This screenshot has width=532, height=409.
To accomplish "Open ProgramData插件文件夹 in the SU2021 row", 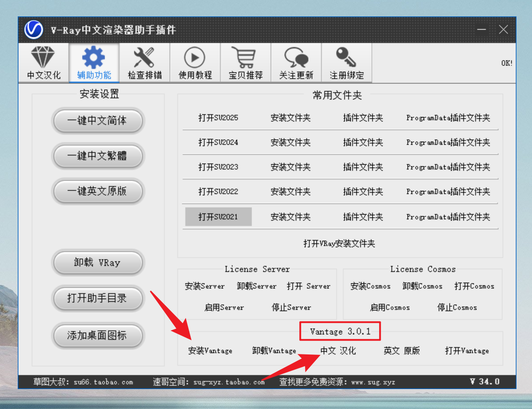I will coord(448,217).
